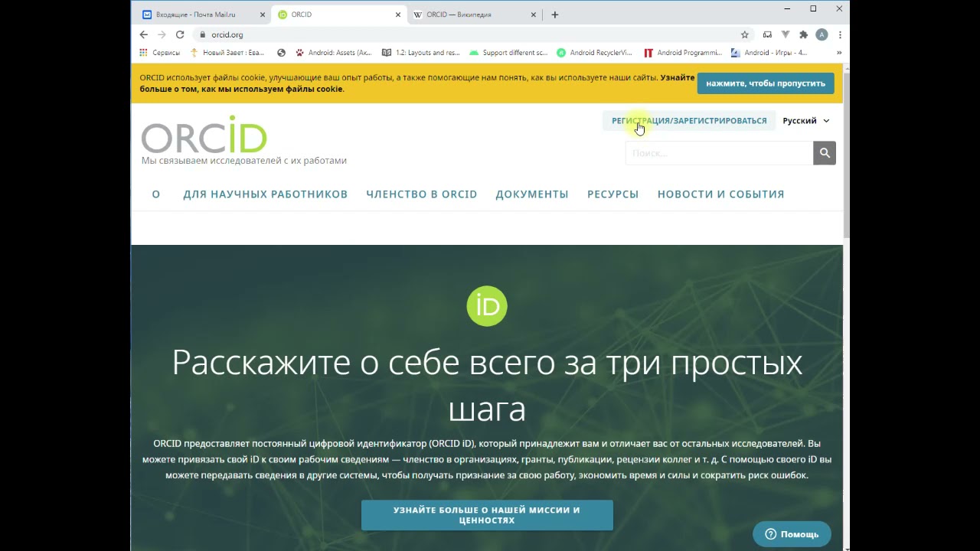Open the Android - Игры bookmark
Screen dimensions: 980x551
[769, 53]
